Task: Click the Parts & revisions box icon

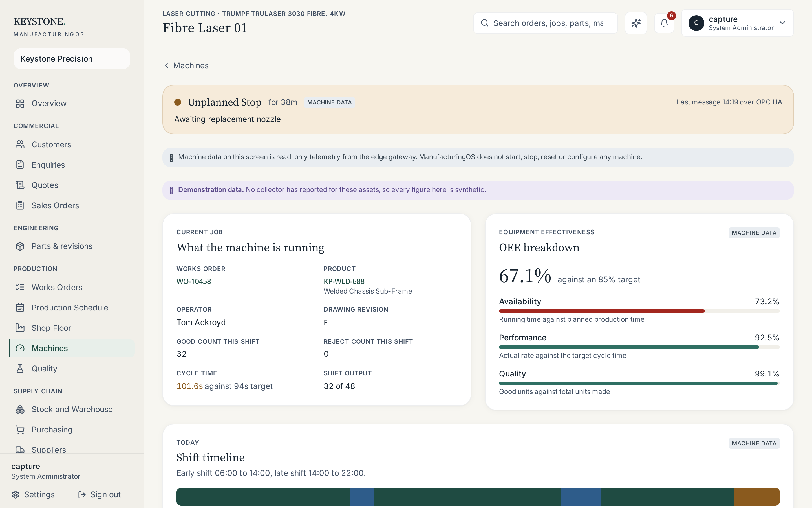Action: pyautogui.click(x=20, y=246)
